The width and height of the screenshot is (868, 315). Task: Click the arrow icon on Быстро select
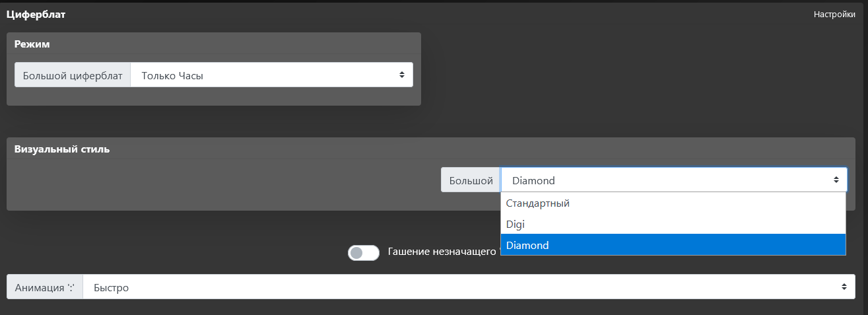pos(844,287)
